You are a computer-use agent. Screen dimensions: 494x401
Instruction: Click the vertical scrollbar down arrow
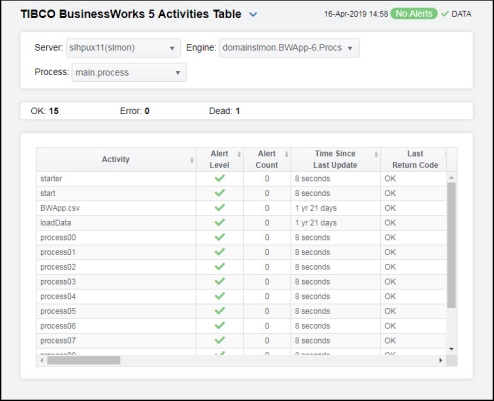[452, 349]
